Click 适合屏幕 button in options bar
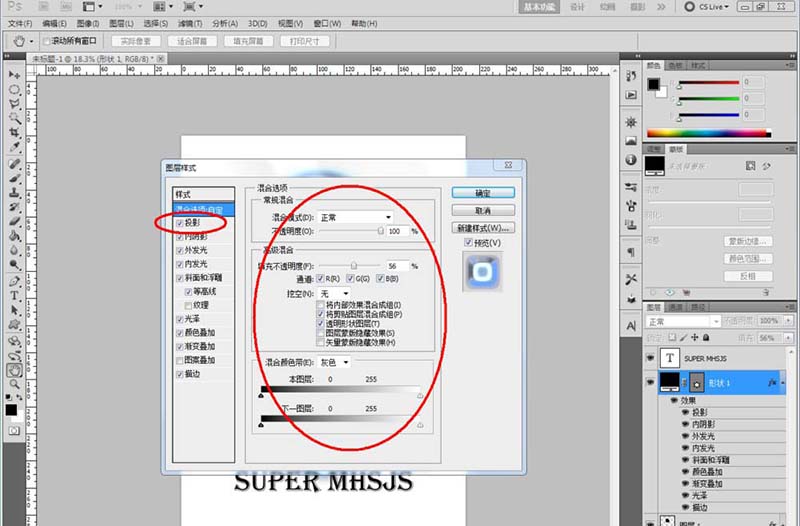 (x=192, y=41)
